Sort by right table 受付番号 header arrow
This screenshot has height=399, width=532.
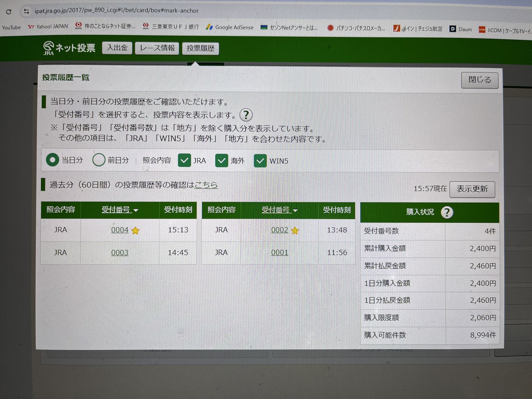click(x=295, y=210)
